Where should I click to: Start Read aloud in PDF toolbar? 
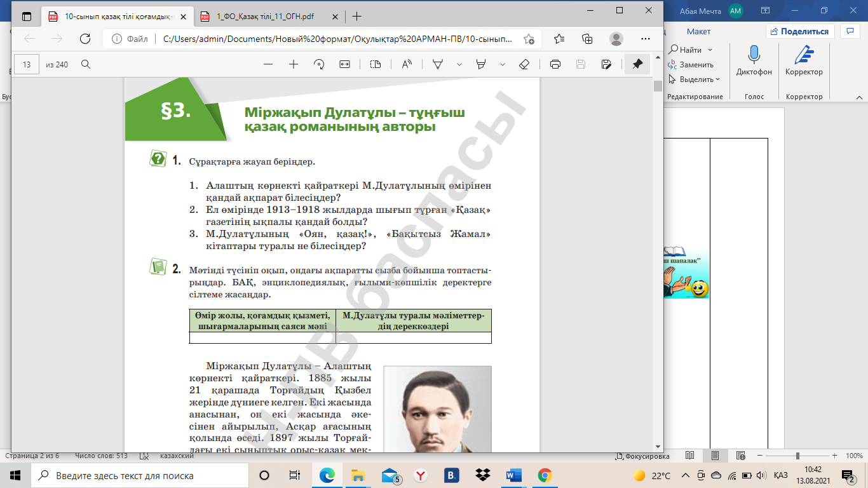[x=407, y=64]
